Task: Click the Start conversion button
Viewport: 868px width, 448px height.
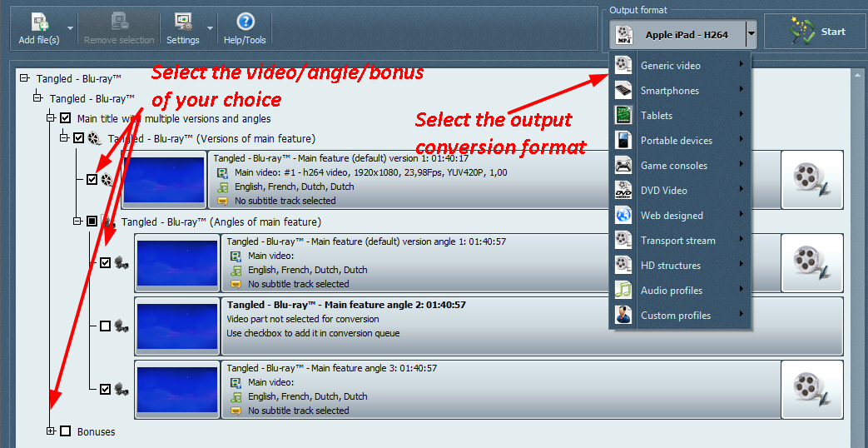Action: coord(814,32)
